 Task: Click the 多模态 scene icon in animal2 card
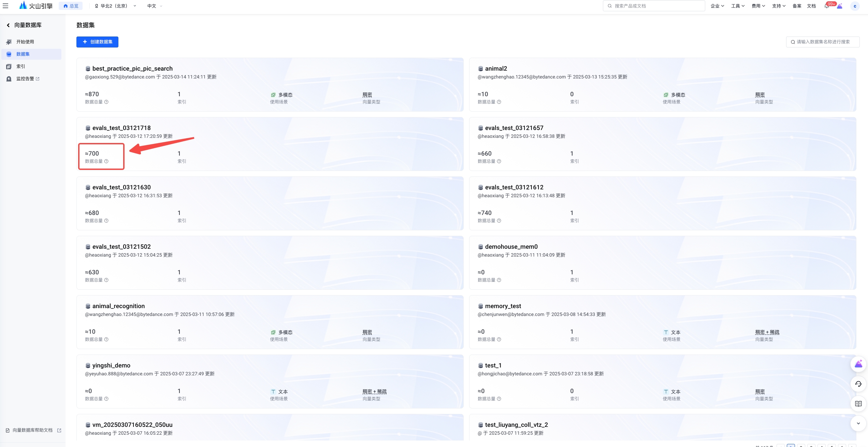[x=666, y=95]
